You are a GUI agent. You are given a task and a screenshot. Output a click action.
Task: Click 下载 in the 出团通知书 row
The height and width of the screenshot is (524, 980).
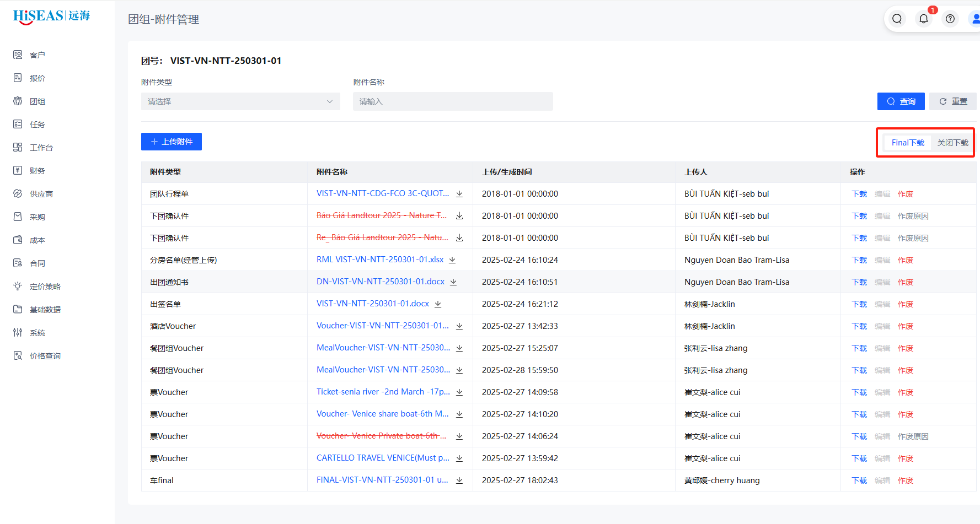click(859, 282)
